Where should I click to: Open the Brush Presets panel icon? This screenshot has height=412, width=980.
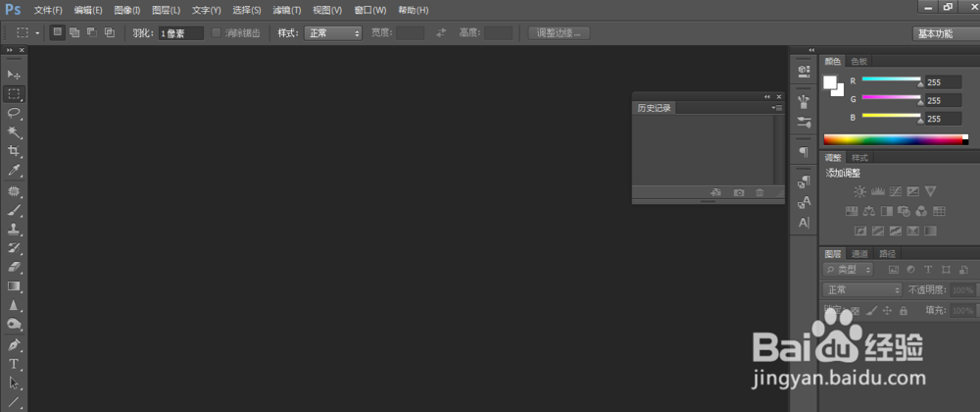[x=805, y=122]
